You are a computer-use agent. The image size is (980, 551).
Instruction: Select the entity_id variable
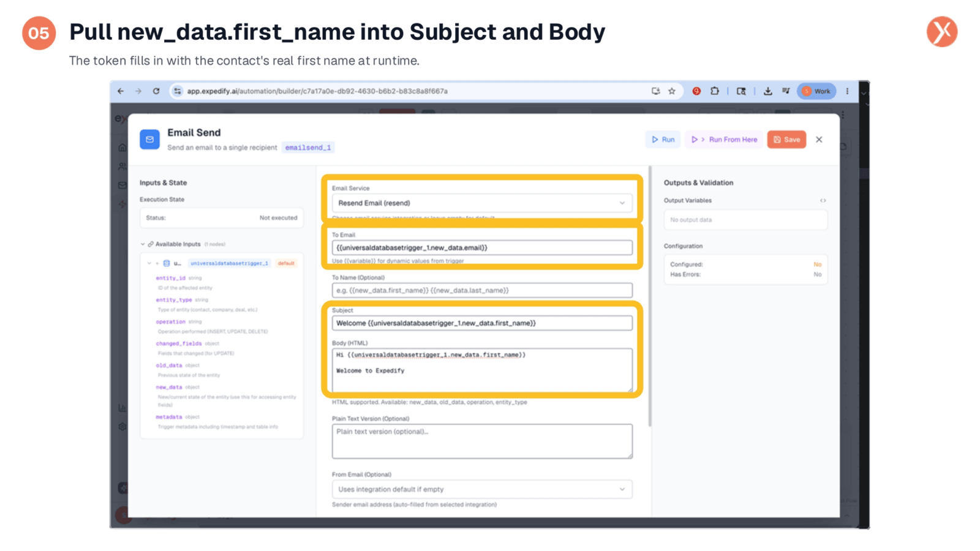pyautogui.click(x=170, y=278)
